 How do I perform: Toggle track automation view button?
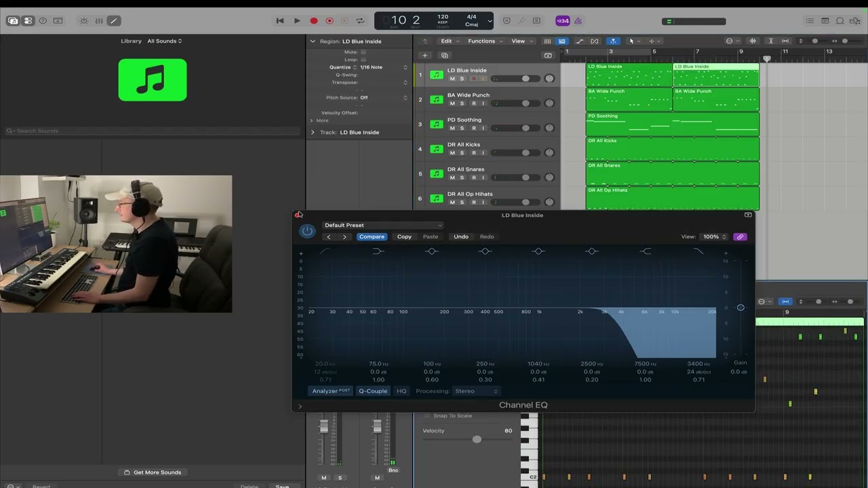(580, 41)
